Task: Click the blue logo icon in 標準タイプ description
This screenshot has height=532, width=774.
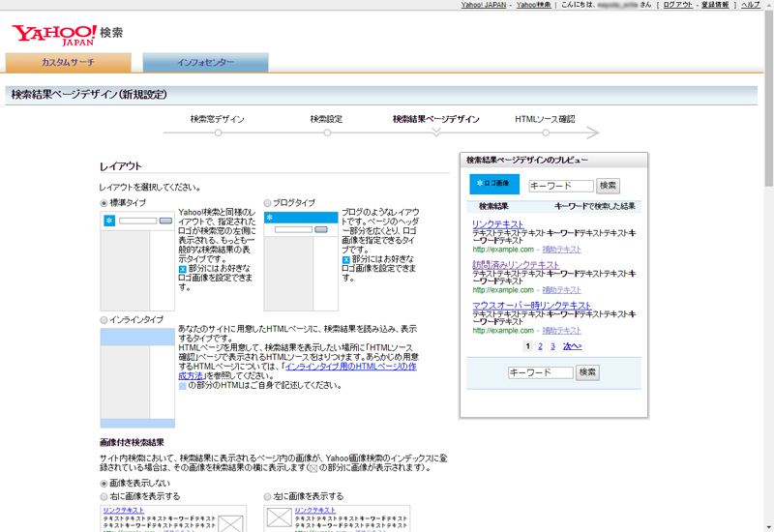Action: tap(182, 269)
